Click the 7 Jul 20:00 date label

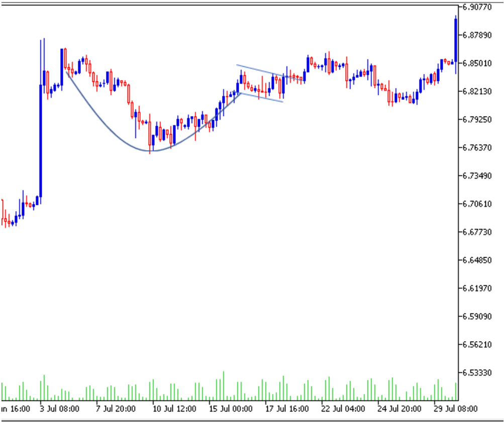point(116,409)
